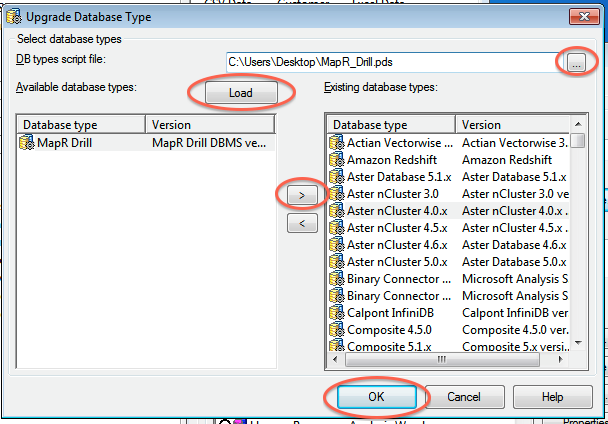Image resolution: width=608 pixels, height=424 pixels.
Task: Click the Aster nCluster 3.0 icon
Action: [x=338, y=193]
